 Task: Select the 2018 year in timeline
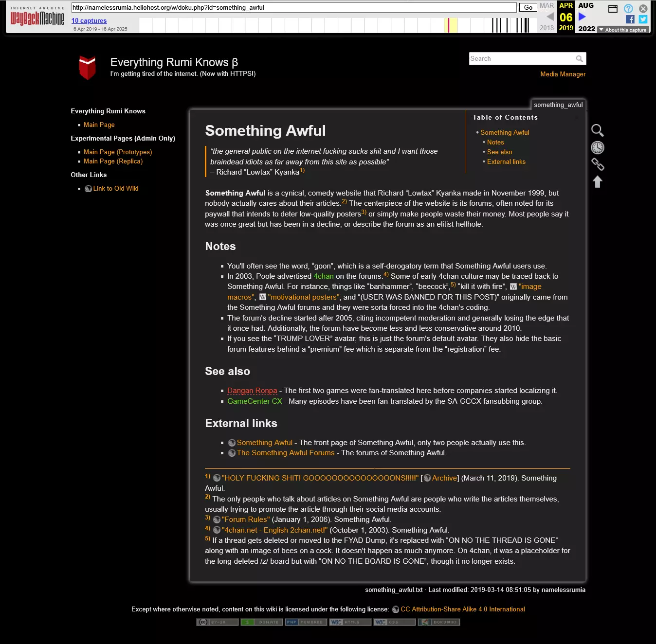547,28
